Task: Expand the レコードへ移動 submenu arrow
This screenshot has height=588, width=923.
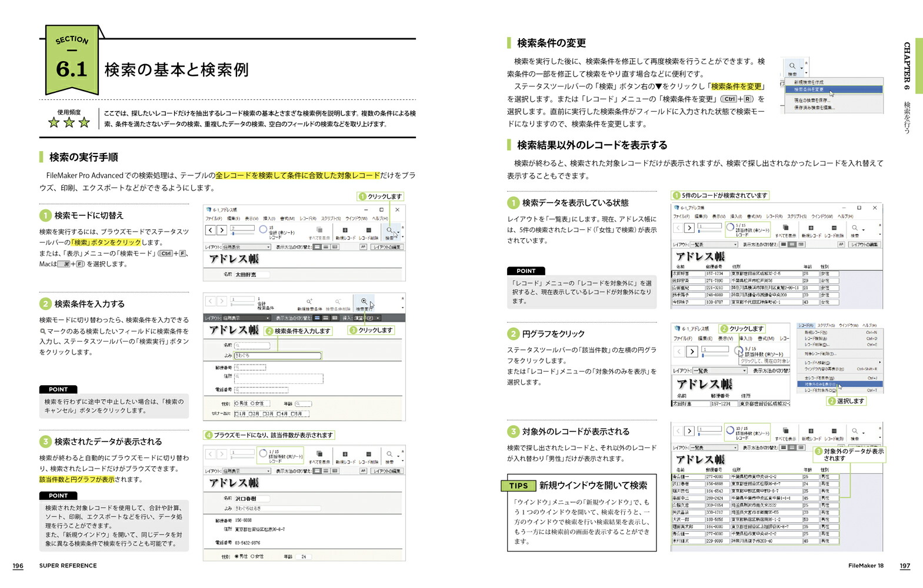Action: tap(879, 362)
